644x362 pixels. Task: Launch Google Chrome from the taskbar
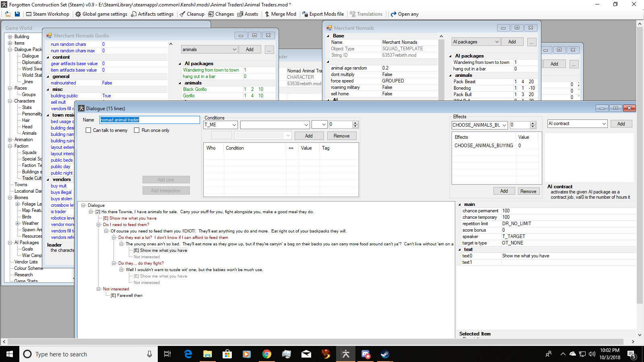click(x=266, y=354)
